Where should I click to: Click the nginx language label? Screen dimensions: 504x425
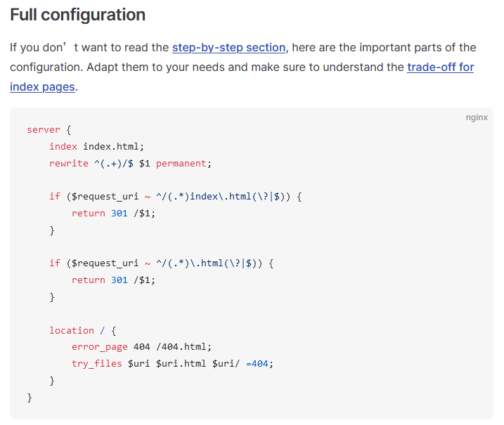tap(476, 117)
